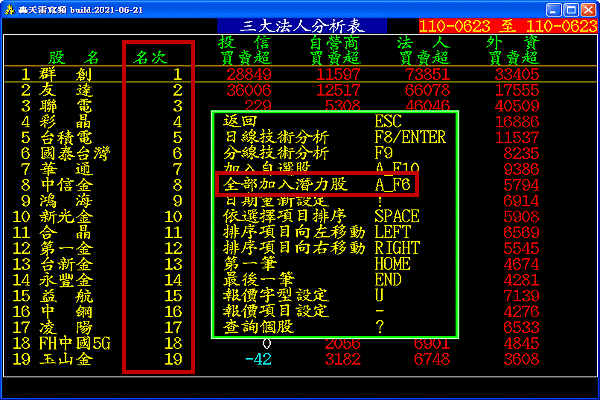This screenshot has width=600, height=400.
Task: Open 日線技術分析 from context menu
Action: click(x=334, y=137)
